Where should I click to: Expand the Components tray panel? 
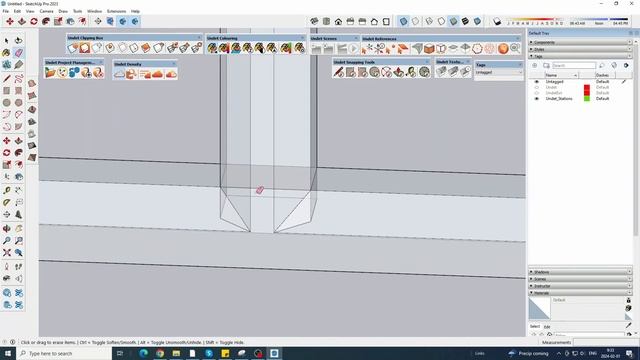(580, 42)
